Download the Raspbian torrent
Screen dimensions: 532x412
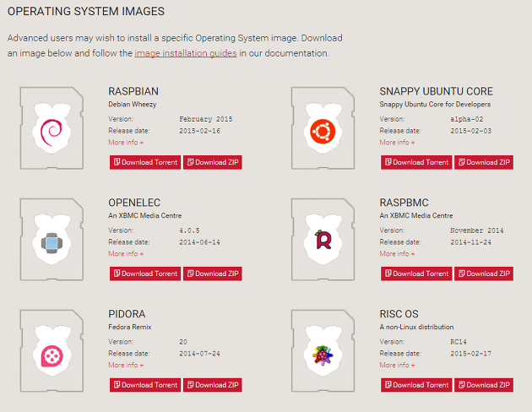click(x=145, y=162)
